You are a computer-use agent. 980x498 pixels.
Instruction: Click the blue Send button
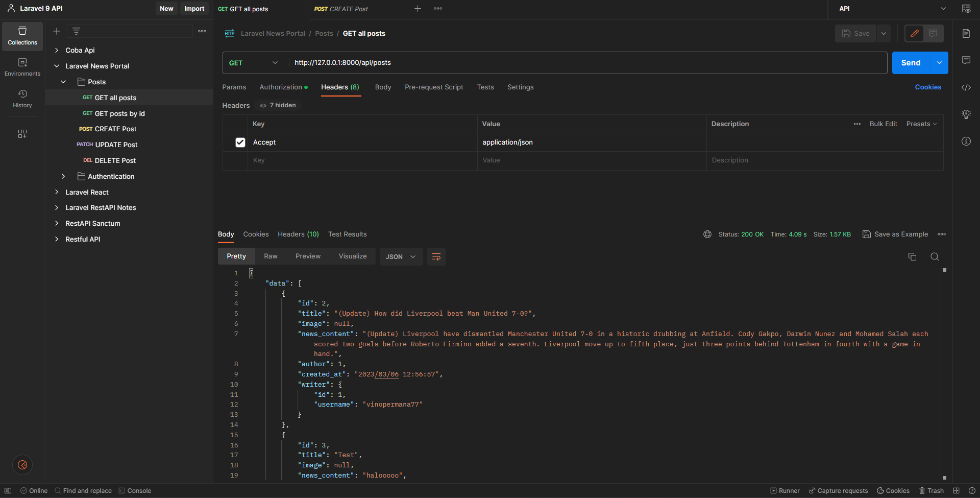[911, 63]
